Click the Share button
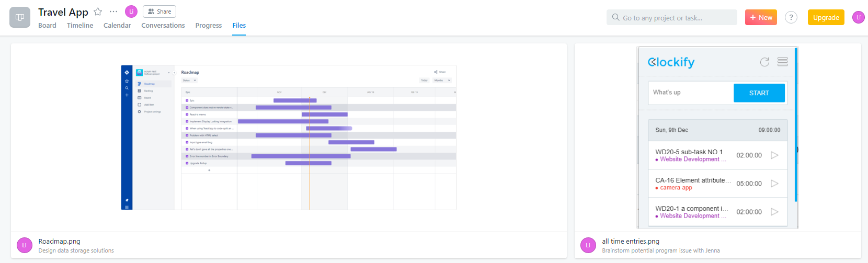868x263 pixels. coord(159,12)
